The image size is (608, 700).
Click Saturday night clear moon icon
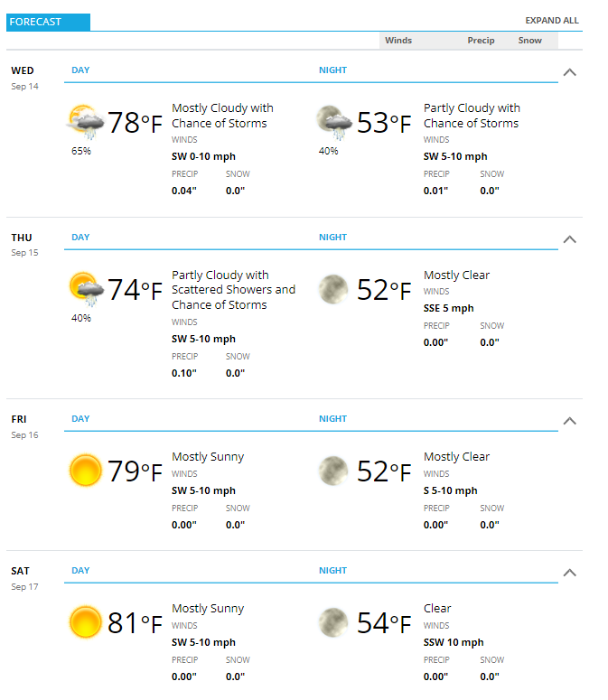[x=333, y=622]
